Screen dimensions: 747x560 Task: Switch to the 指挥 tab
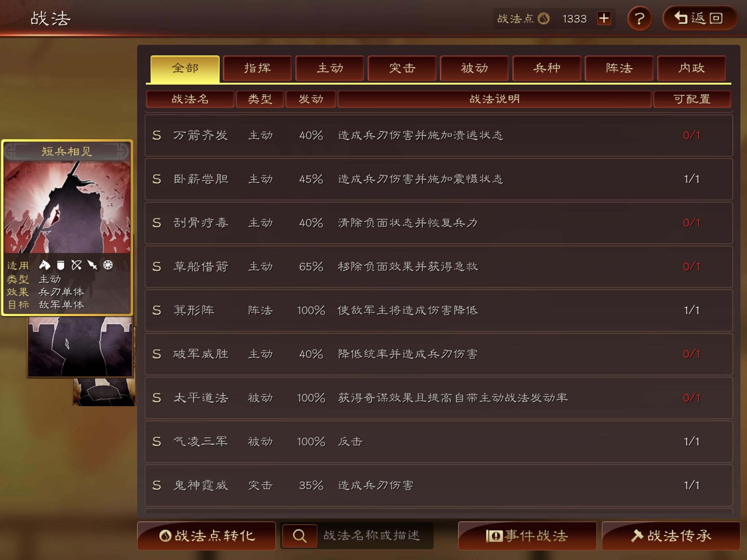click(258, 68)
